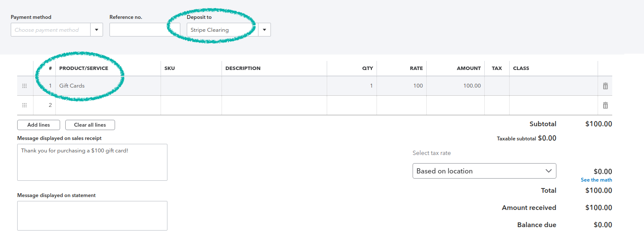Click the Clear all lines button
Image resolution: width=644 pixels, height=240 pixels.
(x=90, y=125)
